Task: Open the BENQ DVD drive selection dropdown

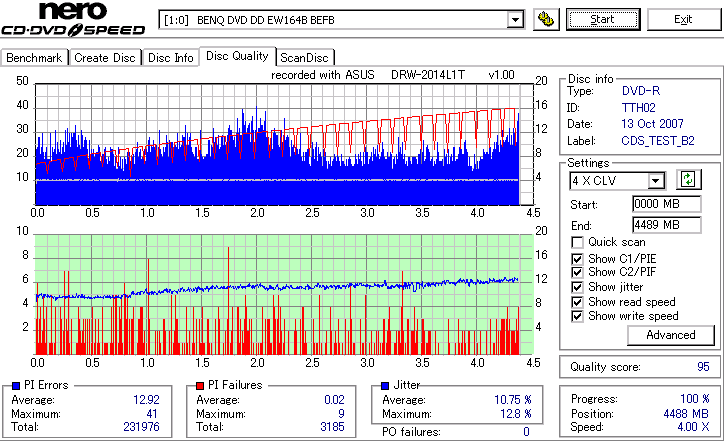Action: [x=515, y=20]
